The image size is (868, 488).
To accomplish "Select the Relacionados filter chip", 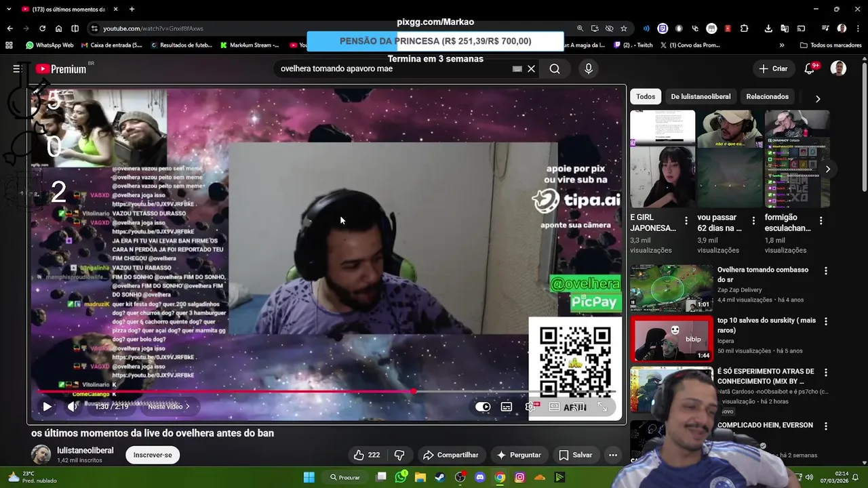I will pos(767,97).
